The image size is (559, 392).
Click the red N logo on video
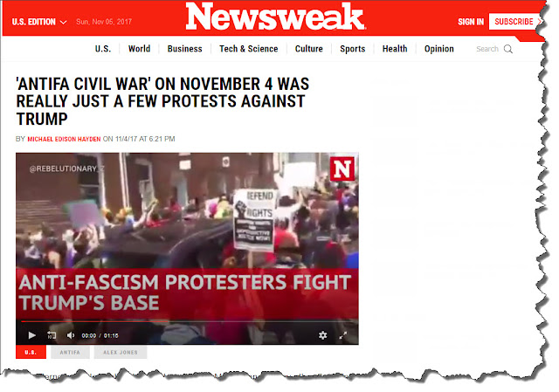pyautogui.click(x=342, y=168)
